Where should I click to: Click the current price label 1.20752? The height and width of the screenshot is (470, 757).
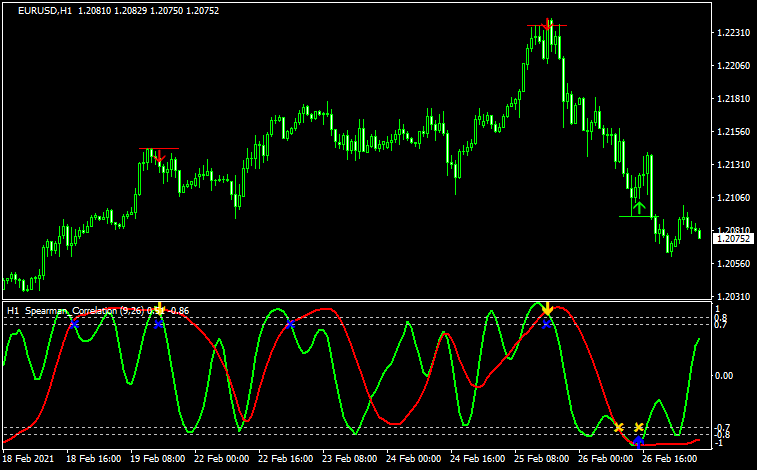[732, 237]
